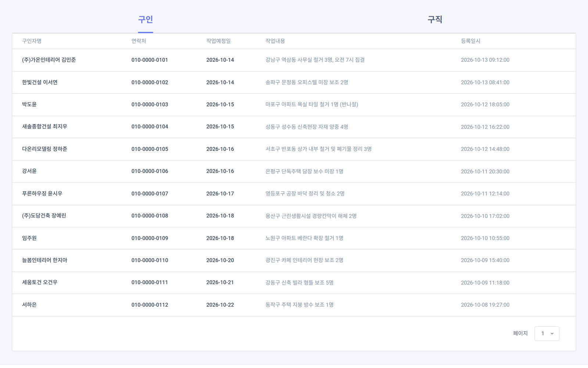This screenshot has height=368, width=588.
Task: Select the (주)가온인테리어 김민준 row name
Action: click(49, 60)
